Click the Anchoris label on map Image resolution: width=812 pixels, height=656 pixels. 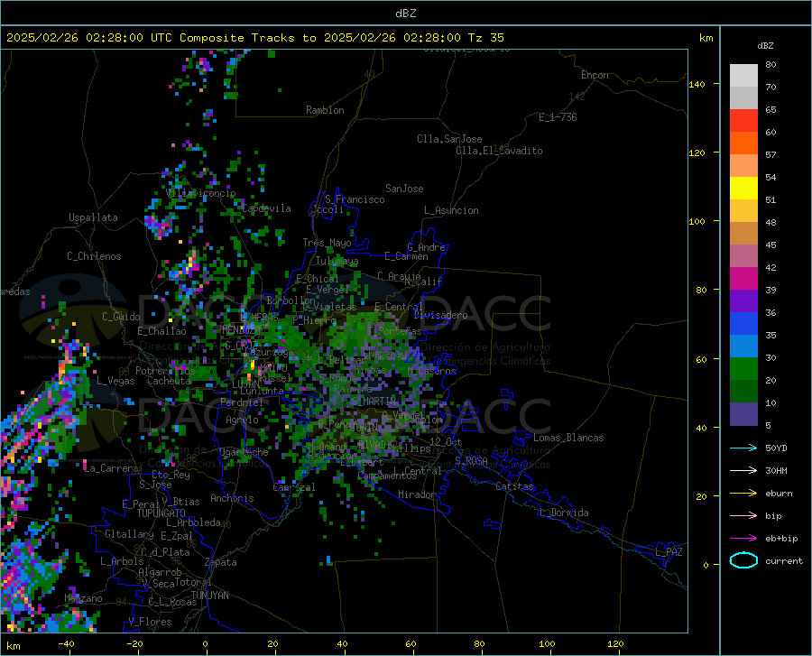click(x=232, y=498)
